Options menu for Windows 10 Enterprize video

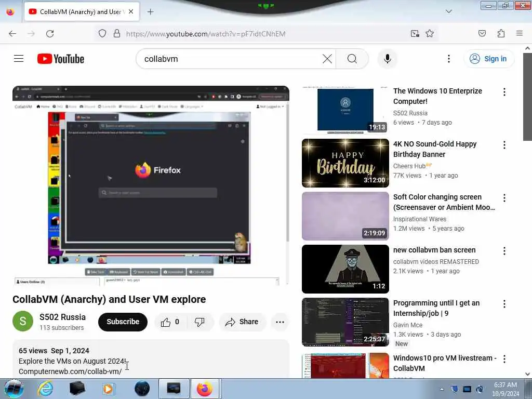[504, 92]
